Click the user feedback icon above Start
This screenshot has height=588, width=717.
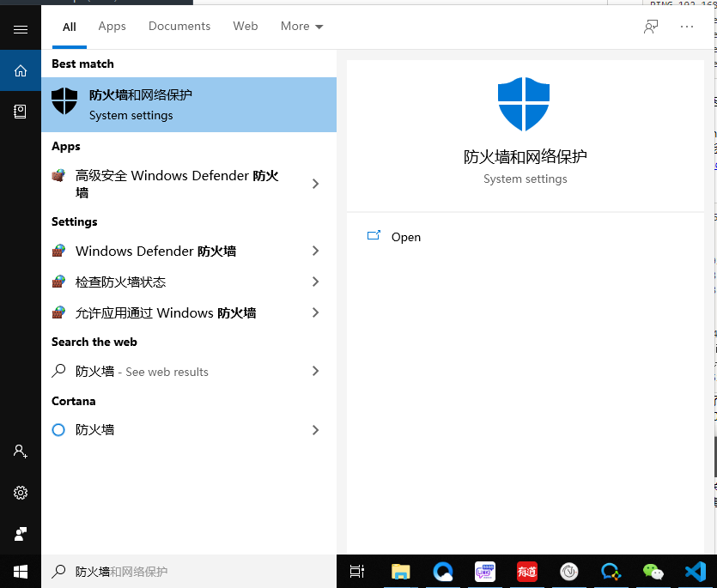coord(20,534)
